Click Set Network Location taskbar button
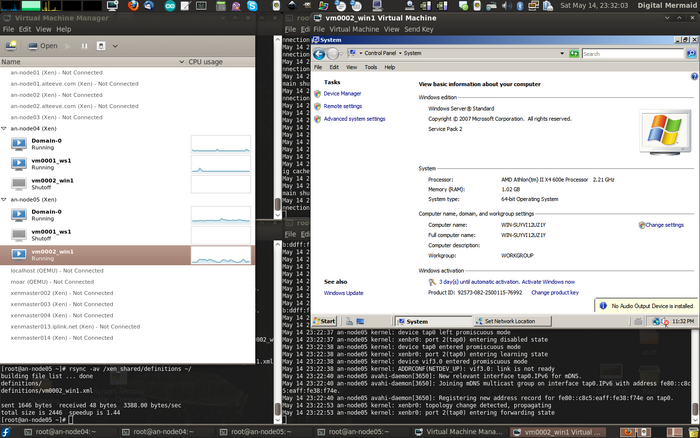This screenshot has height=438, width=700. 512,321
